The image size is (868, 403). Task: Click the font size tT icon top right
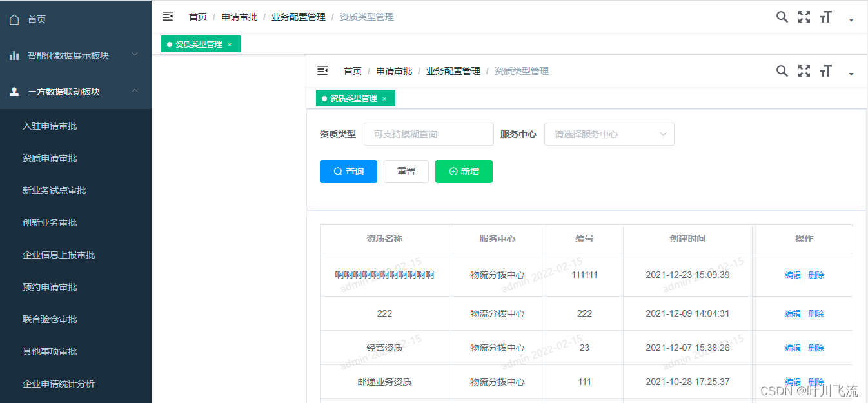coord(825,17)
